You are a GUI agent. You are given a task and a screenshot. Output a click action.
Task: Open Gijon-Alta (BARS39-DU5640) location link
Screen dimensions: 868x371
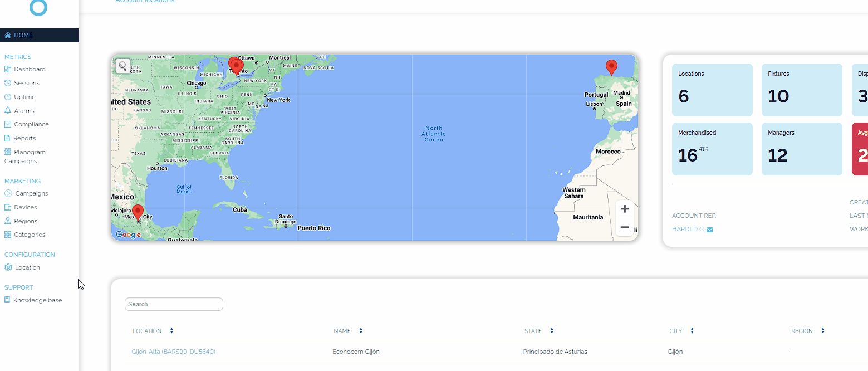point(173,352)
